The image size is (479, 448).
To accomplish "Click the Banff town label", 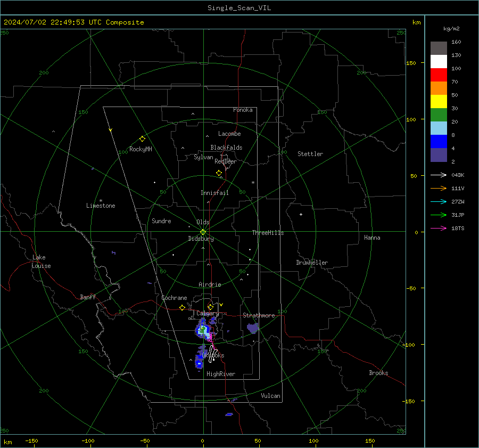I will pos(88,297).
